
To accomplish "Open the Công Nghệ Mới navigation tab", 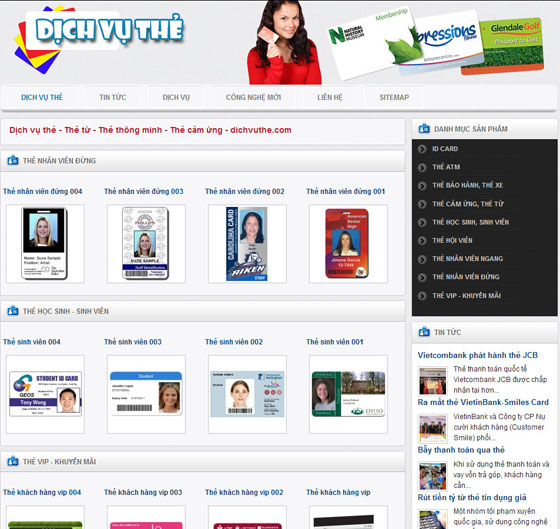I will click(x=253, y=97).
